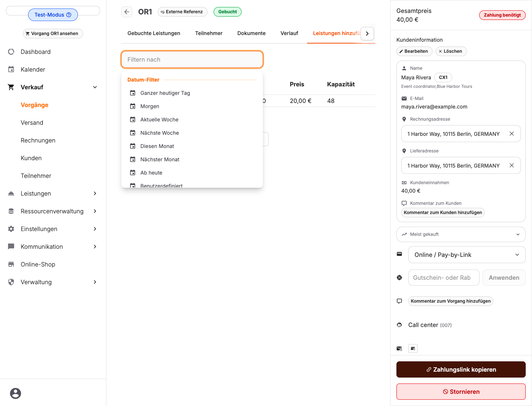
Task: Select the Aktuelle Woche date filter
Action: 192,120
